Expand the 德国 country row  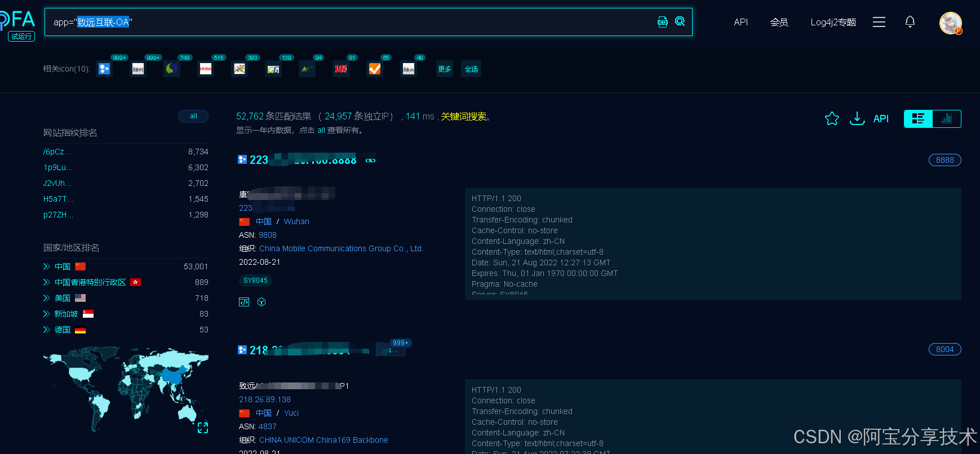click(x=47, y=330)
